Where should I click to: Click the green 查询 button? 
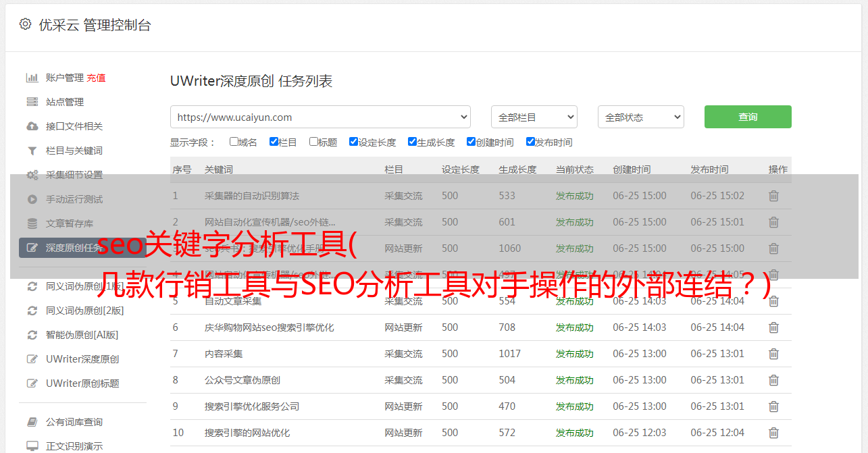coord(748,117)
